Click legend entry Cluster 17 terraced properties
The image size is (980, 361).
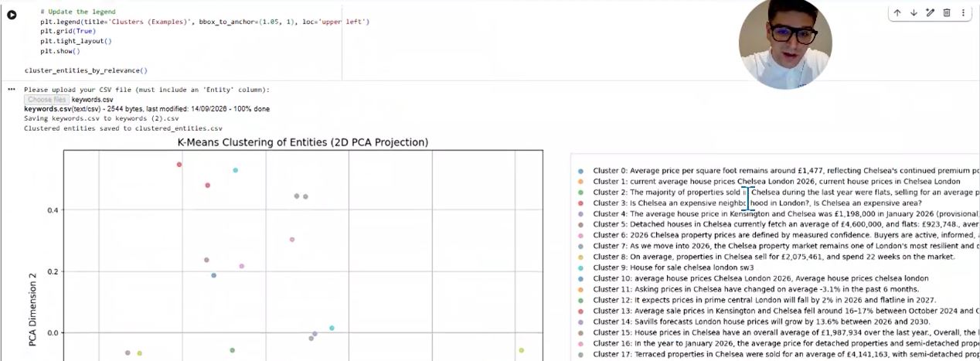(x=786, y=354)
